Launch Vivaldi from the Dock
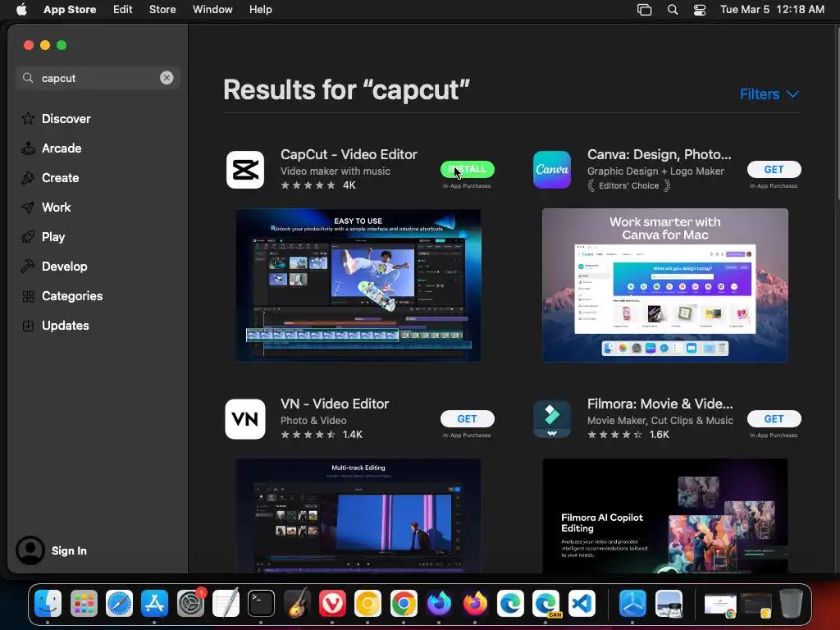 point(332,603)
